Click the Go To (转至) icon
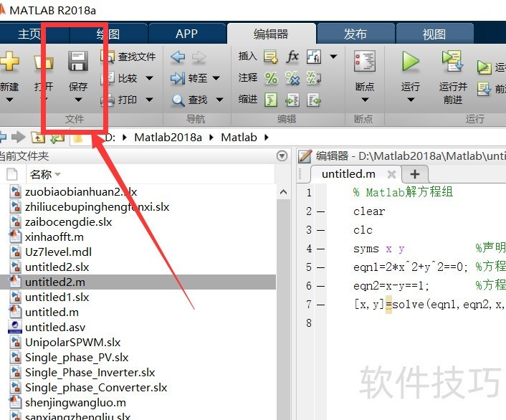Image resolution: width=506 pixels, height=420 pixels. pos(178,78)
